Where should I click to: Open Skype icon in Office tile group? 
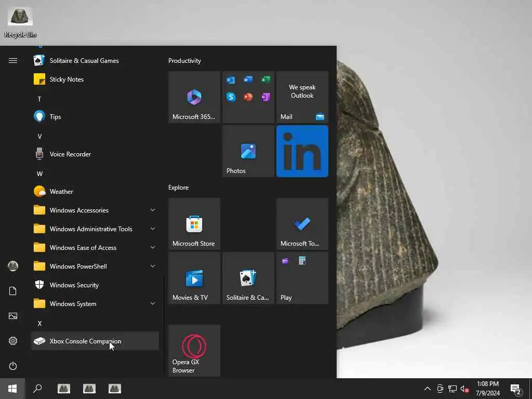coord(231,97)
